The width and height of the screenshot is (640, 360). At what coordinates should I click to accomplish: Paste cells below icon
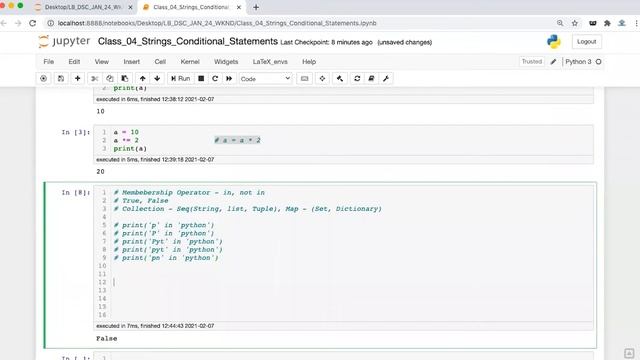point(124,78)
